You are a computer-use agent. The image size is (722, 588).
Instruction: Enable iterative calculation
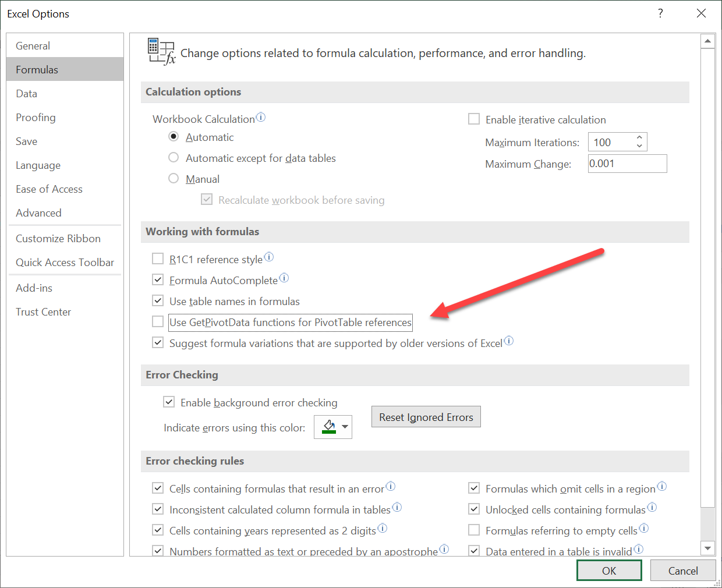474,119
